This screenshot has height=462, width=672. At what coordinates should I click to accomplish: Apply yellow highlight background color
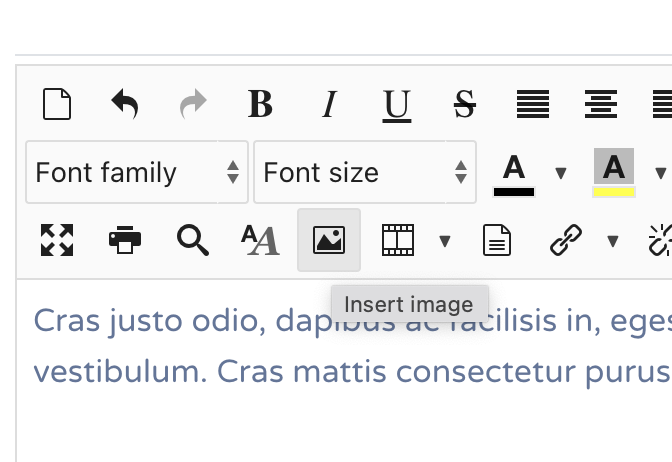(614, 172)
